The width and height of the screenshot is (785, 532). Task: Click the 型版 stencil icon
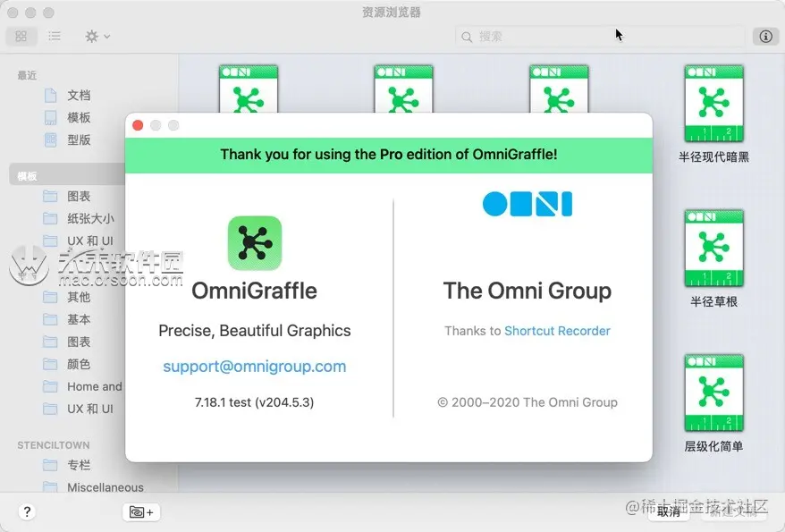[51, 139]
